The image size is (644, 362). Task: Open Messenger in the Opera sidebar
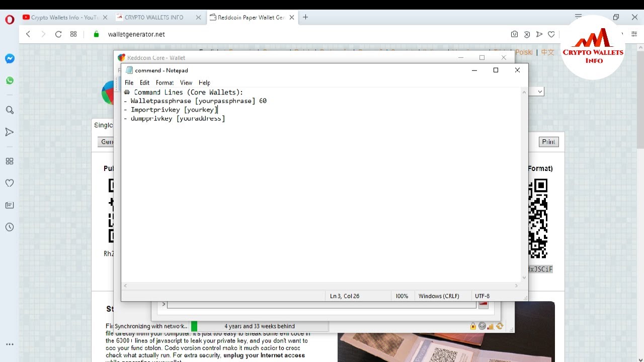point(10,58)
